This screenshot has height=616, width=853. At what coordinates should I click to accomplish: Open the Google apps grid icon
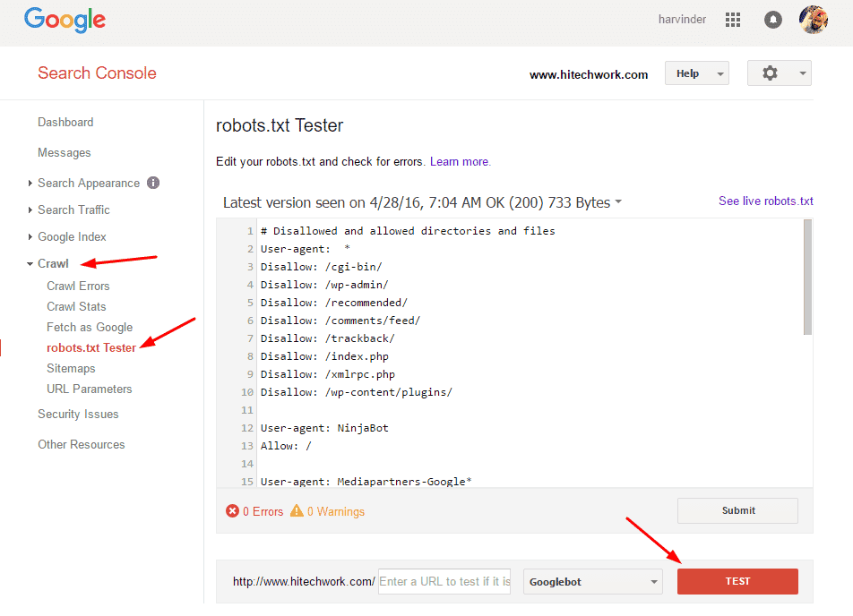pyautogui.click(x=733, y=20)
